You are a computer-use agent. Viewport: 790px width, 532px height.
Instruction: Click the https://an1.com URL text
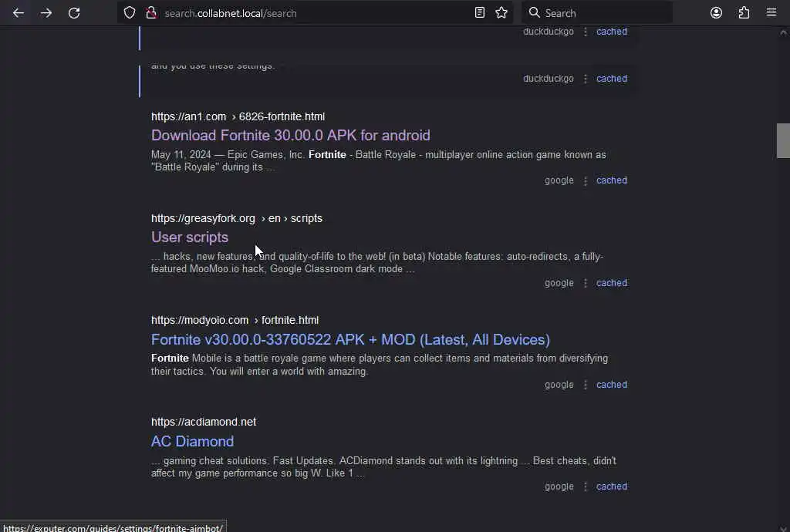tap(188, 116)
